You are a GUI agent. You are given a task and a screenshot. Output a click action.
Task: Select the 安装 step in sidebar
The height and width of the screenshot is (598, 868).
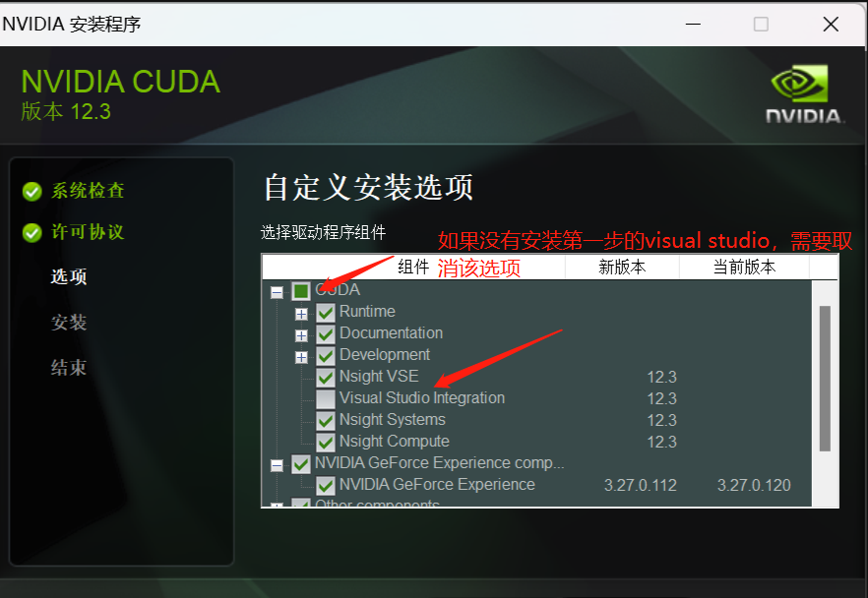(69, 322)
